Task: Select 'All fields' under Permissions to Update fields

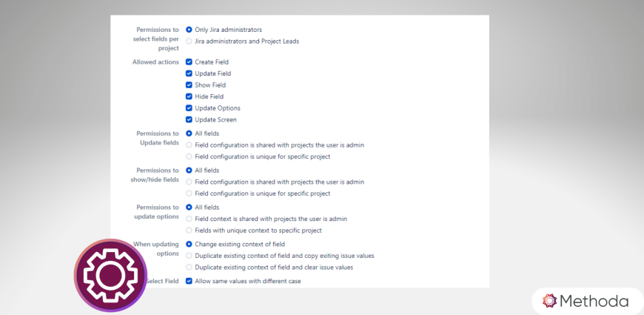Action: click(x=189, y=133)
